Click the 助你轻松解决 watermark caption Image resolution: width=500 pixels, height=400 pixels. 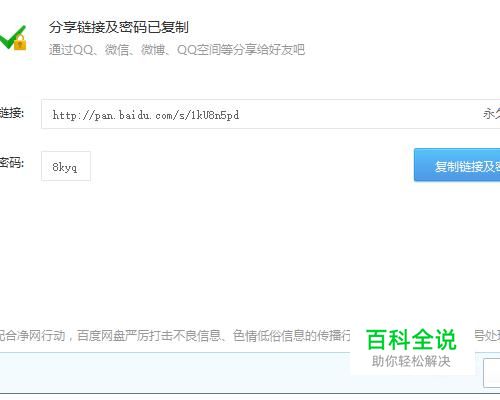point(411,361)
